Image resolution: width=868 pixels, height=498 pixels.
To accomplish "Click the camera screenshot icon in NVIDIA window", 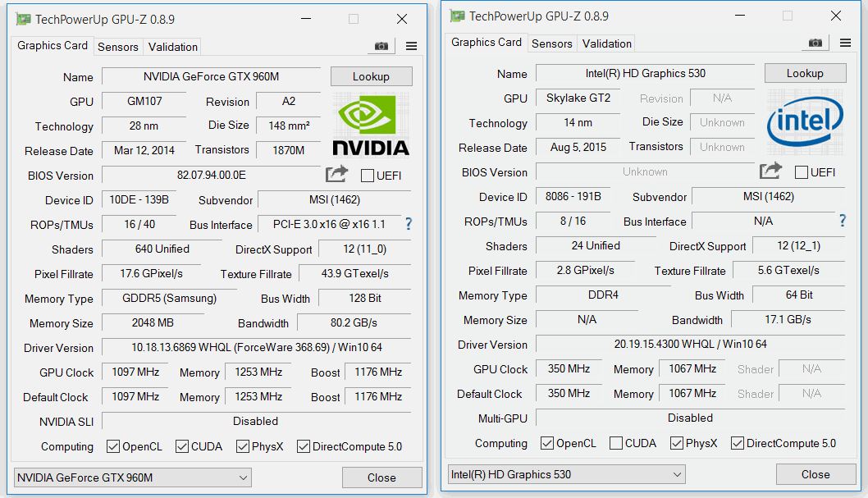I will 381,46.
